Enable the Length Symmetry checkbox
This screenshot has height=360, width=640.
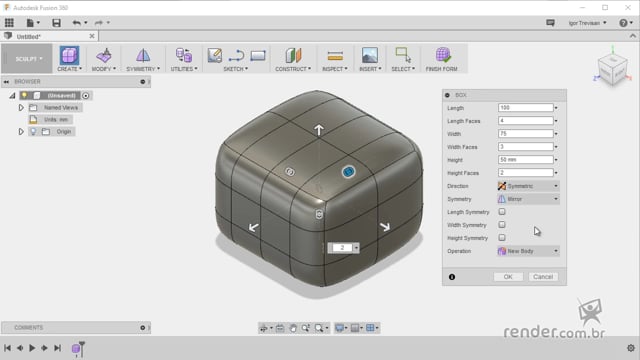pyautogui.click(x=502, y=212)
